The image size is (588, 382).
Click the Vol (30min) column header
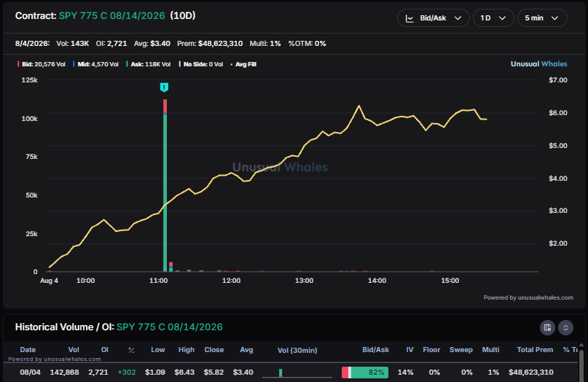tap(297, 350)
